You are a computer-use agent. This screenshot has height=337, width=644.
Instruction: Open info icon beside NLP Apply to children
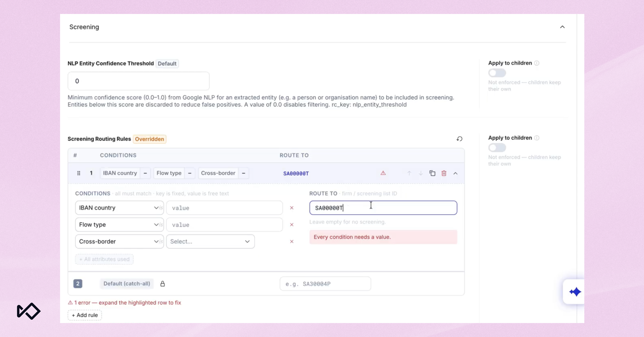(537, 63)
